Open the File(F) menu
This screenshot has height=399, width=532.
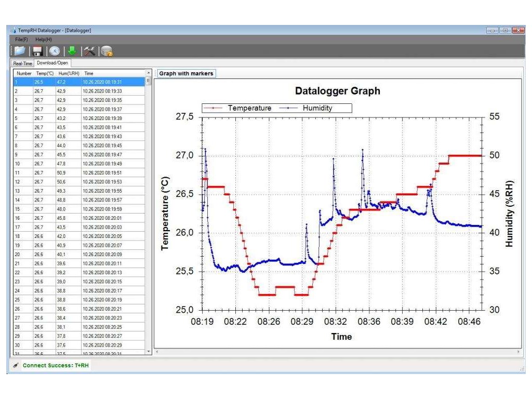coord(22,39)
